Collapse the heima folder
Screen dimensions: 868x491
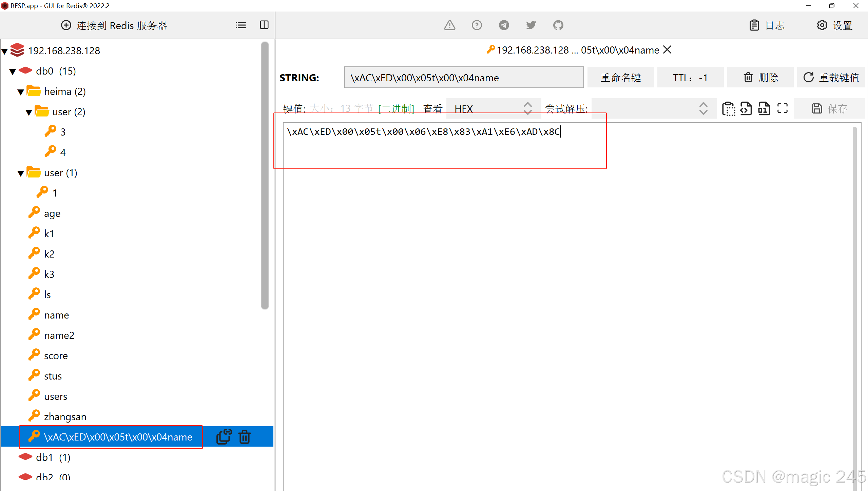(x=21, y=92)
